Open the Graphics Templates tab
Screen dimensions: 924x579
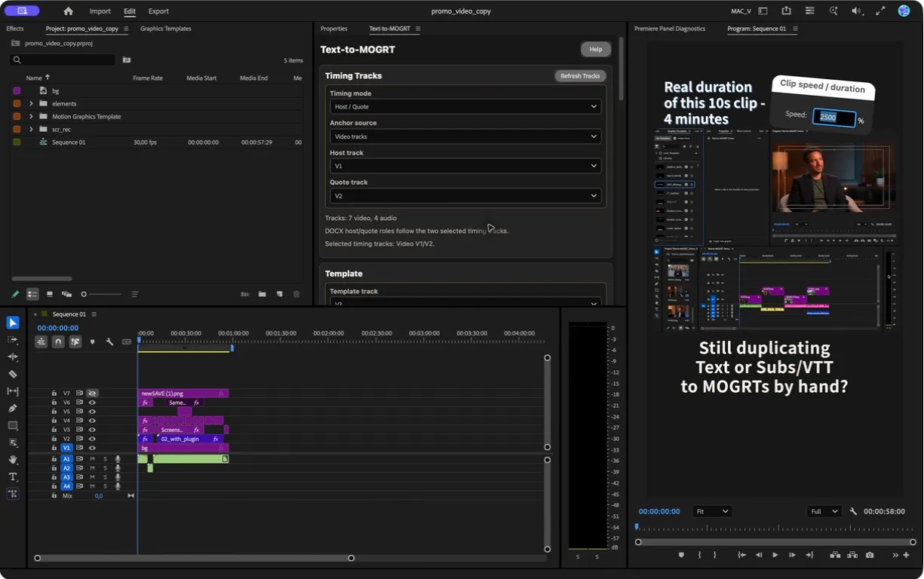click(166, 29)
